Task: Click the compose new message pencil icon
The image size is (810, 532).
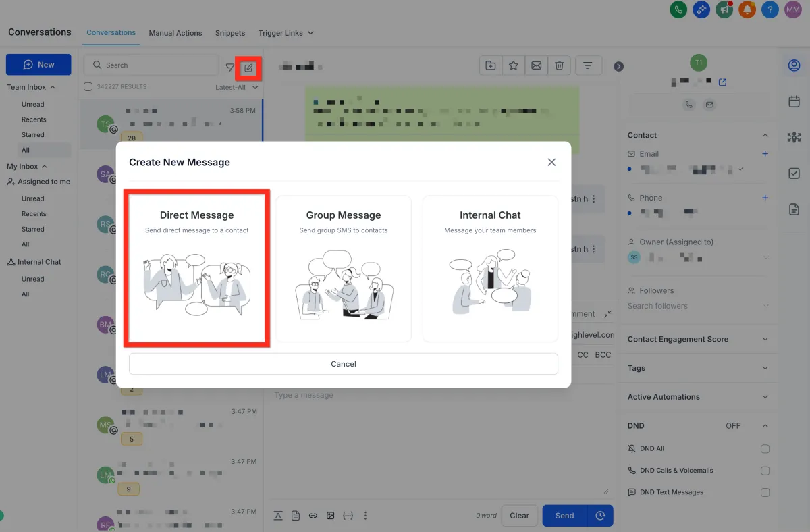Action: (248, 68)
